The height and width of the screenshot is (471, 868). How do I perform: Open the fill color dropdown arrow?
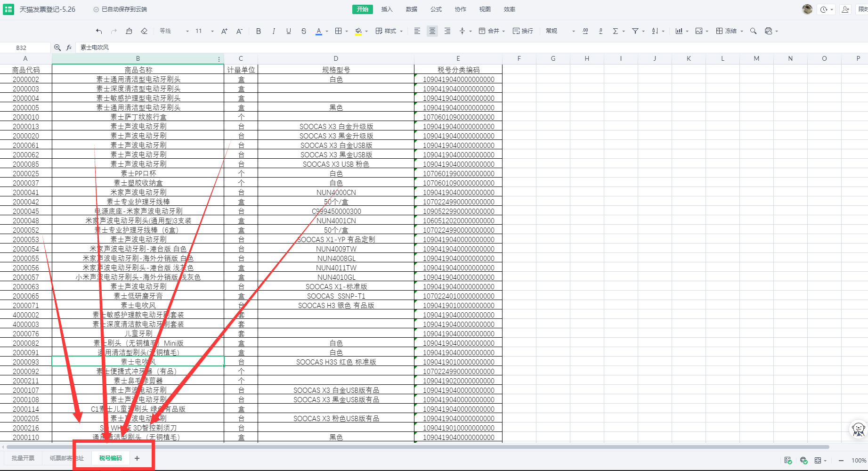tap(366, 32)
